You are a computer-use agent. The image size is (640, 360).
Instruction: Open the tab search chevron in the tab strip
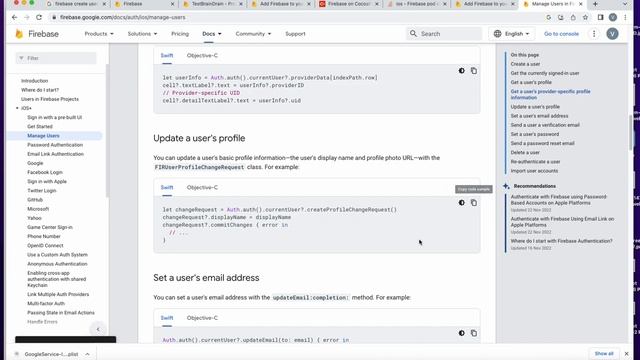(625, 4)
